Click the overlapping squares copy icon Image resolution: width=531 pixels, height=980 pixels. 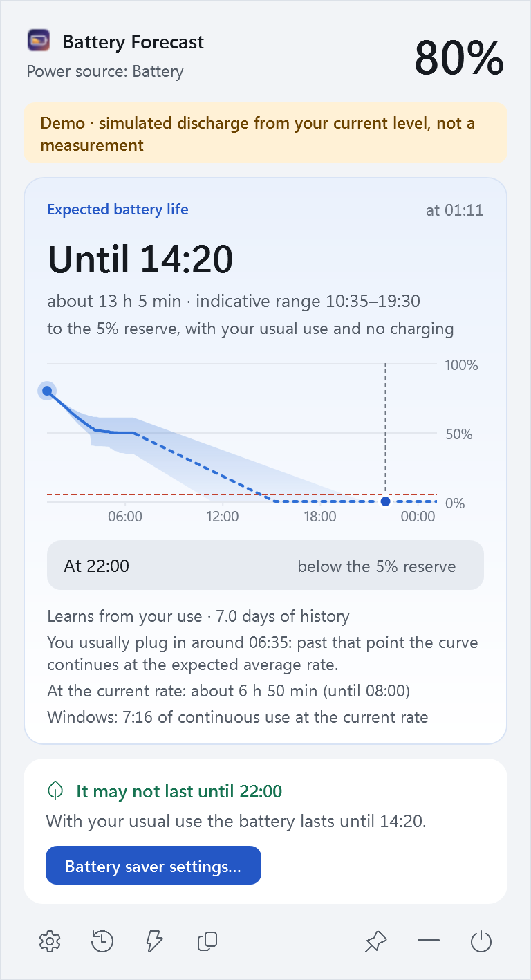[x=207, y=941]
